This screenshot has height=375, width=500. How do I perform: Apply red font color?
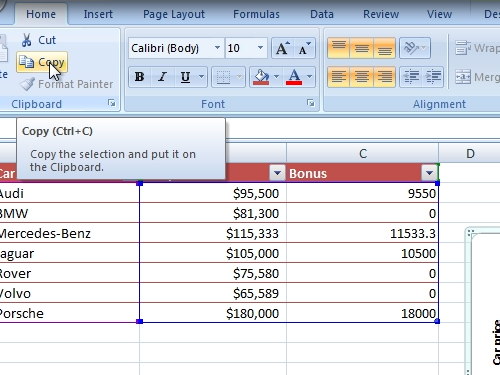(294, 77)
